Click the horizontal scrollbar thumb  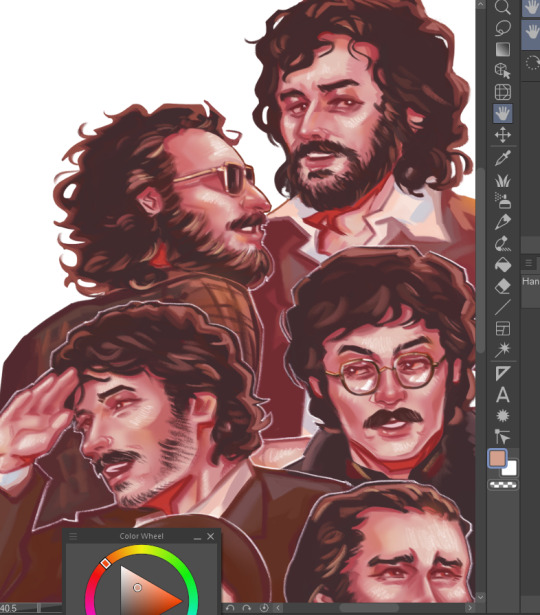pos(369,608)
